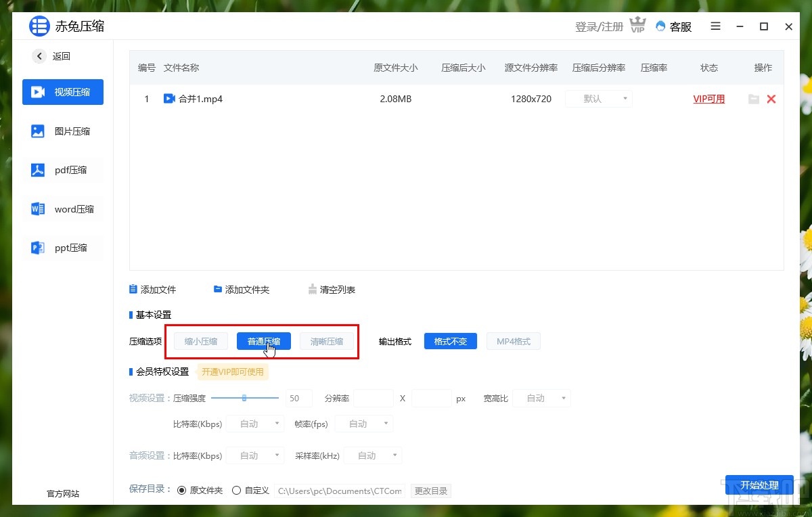Open 客服 customer service

pyautogui.click(x=674, y=26)
